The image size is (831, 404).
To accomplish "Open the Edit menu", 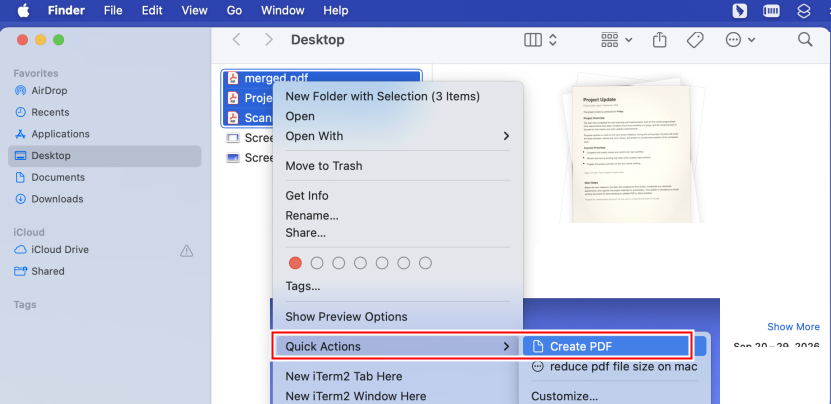I will tap(152, 11).
